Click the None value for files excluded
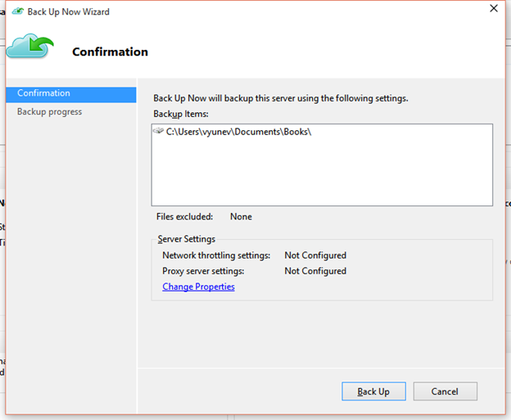 pyautogui.click(x=241, y=217)
